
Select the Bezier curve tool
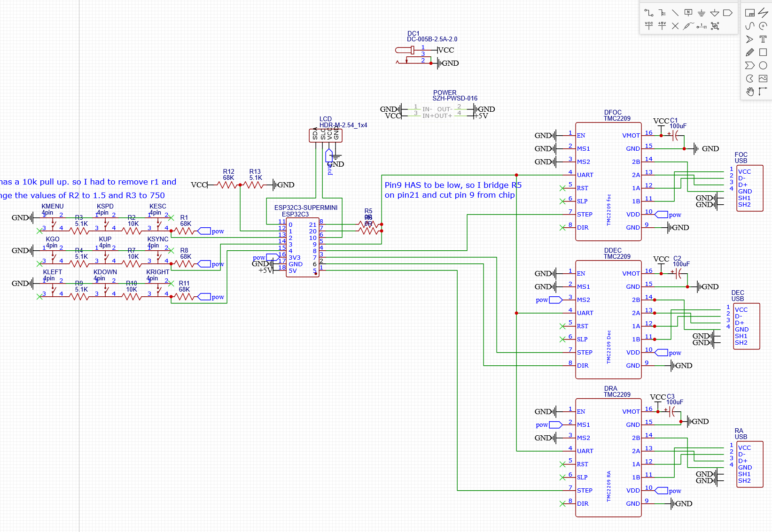click(x=750, y=26)
